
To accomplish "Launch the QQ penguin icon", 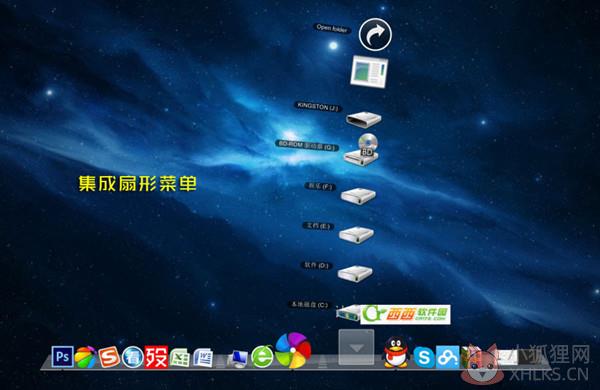I will [x=396, y=352].
